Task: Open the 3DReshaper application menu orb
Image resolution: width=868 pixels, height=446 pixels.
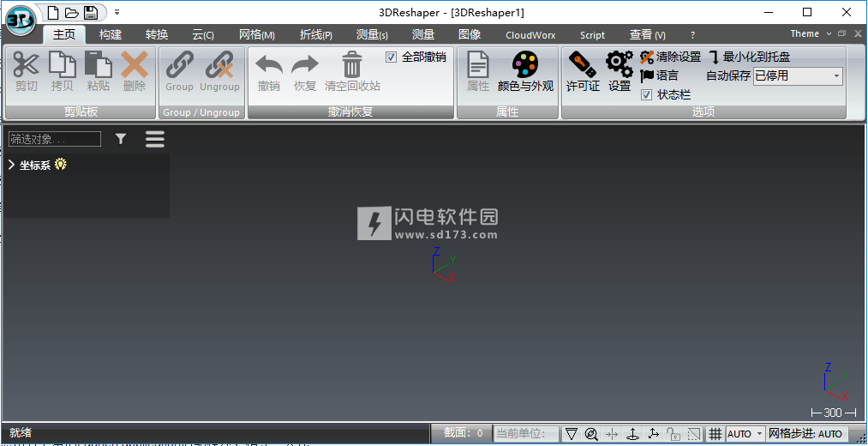Action: pyautogui.click(x=21, y=21)
